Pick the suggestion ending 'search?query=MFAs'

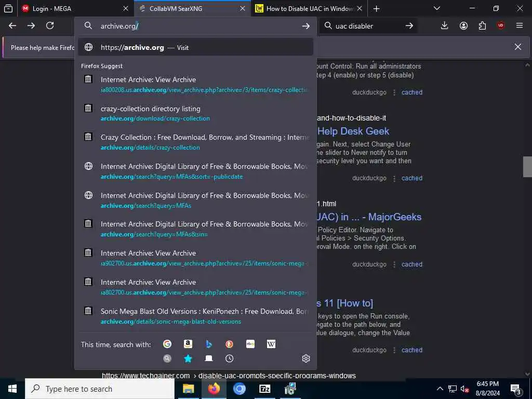195,200
